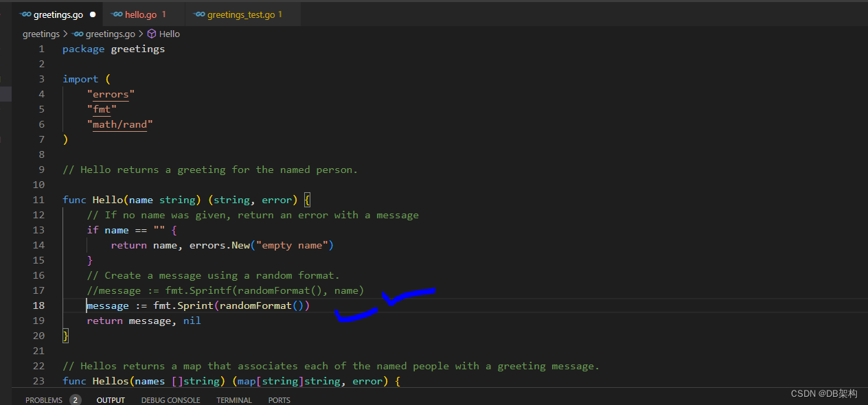The width and height of the screenshot is (868, 405).
Task: Select the greetings.go file breadcrumb
Action: pos(104,34)
